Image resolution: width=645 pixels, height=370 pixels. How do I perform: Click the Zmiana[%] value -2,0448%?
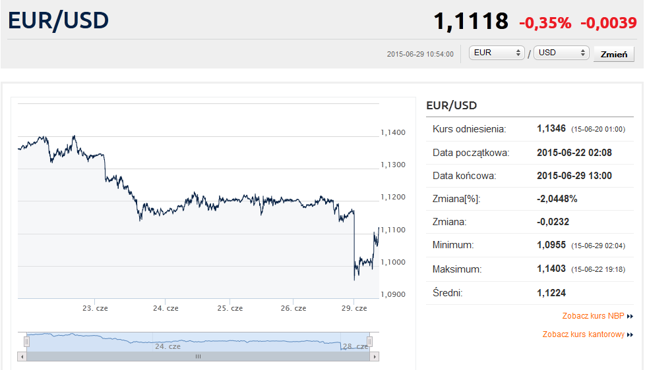pos(557,199)
